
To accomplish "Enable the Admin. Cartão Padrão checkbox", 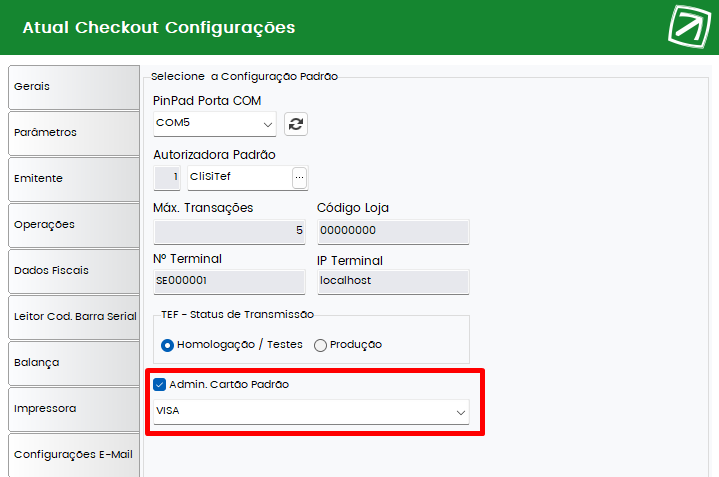I will click(x=159, y=384).
